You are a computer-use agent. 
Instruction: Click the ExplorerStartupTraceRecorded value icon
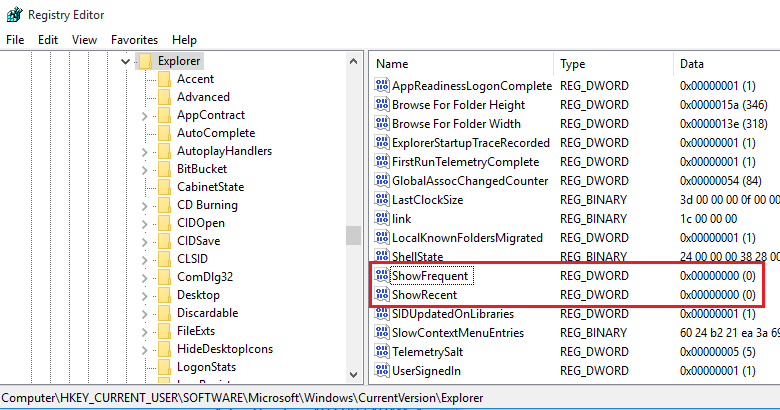(382, 143)
